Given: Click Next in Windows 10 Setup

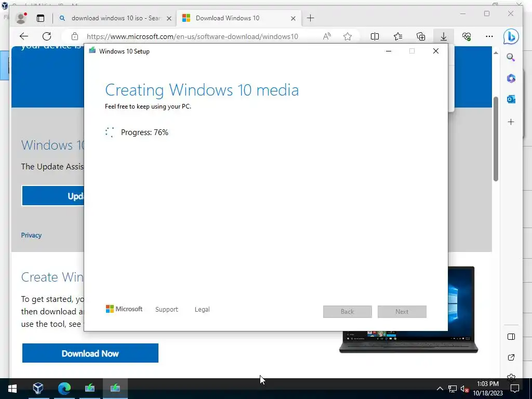Looking at the screenshot, I should click(x=402, y=312).
